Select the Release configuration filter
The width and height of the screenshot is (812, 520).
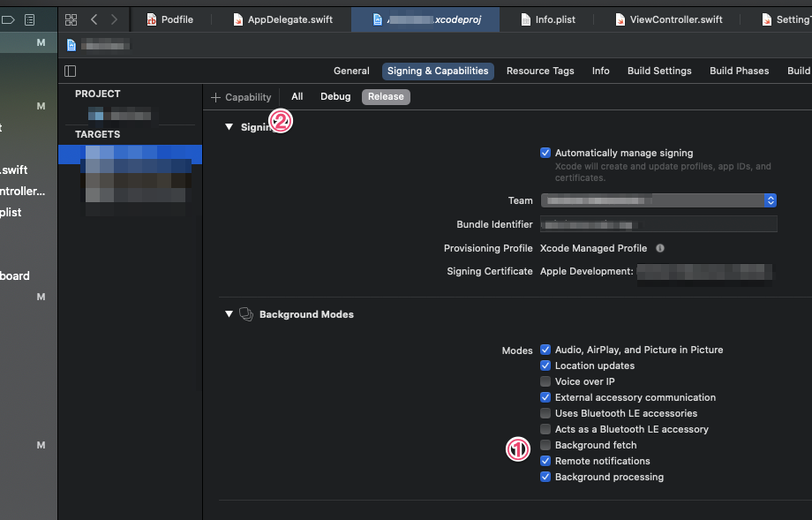coord(386,97)
